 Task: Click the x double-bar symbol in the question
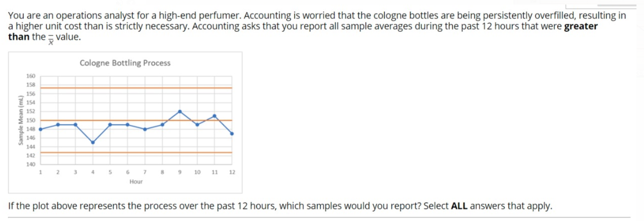(x=51, y=40)
